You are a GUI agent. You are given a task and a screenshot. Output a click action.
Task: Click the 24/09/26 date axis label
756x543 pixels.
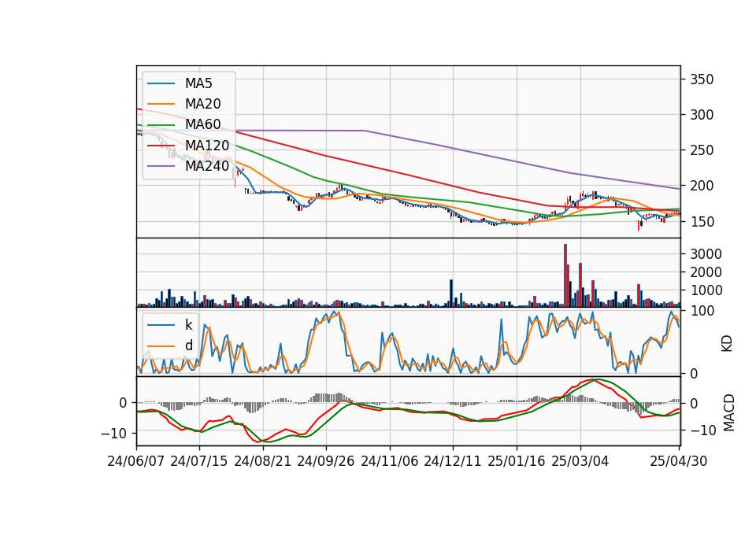326,461
